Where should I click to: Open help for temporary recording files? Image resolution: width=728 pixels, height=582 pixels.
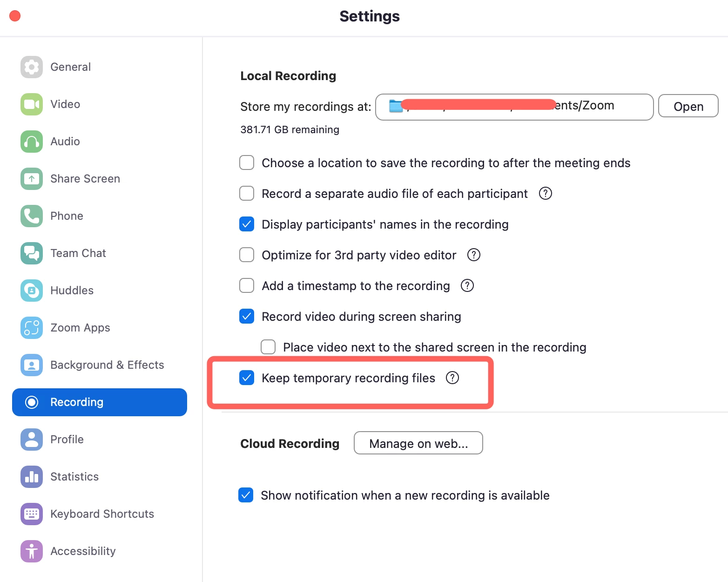[452, 378]
